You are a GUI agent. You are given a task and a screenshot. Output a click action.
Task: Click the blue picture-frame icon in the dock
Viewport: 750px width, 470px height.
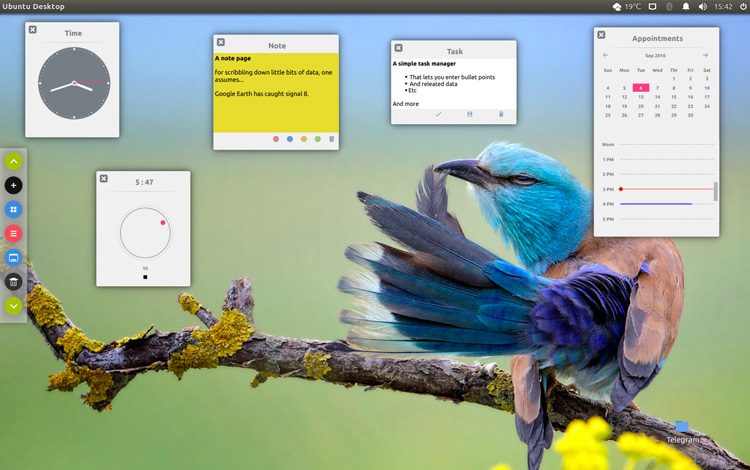point(13,258)
